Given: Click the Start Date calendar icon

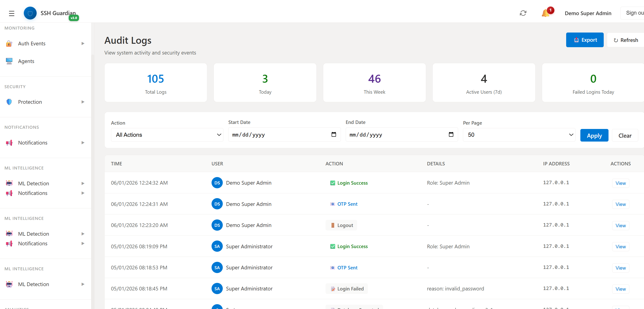Looking at the screenshot, I should pyautogui.click(x=334, y=135).
